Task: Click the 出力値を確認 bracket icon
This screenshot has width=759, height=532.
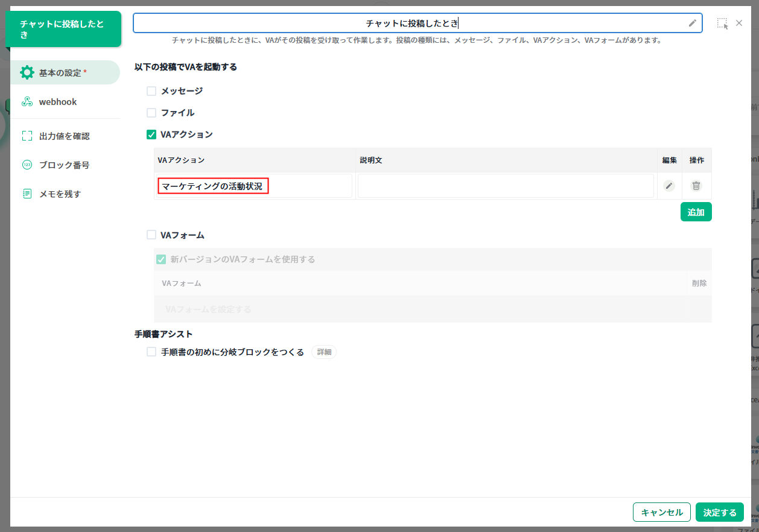Action: pyautogui.click(x=27, y=136)
